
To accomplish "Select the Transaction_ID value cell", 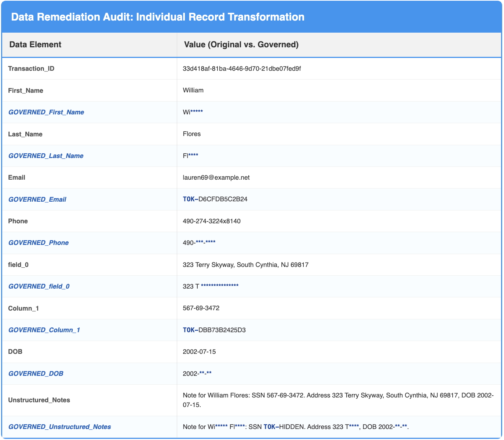I will click(242, 68).
